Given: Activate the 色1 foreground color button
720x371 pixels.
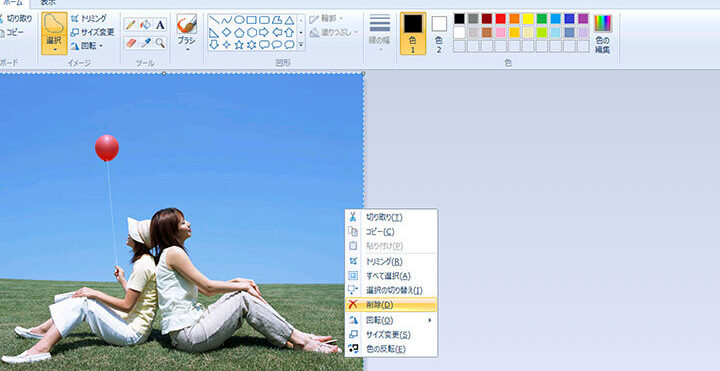Looking at the screenshot, I should [413, 33].
